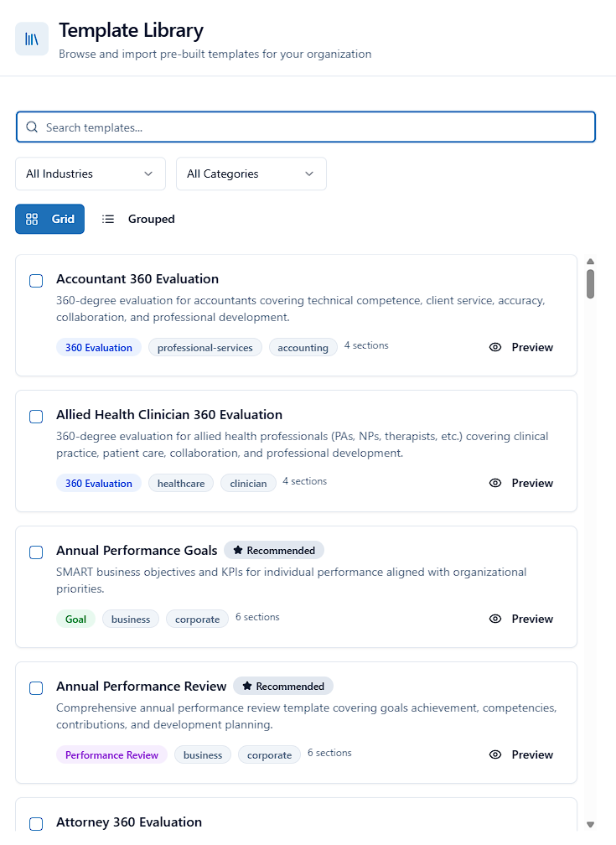Preview the Accountant 360 Evaluation template
The image size is (616, 845).
click(521, 347)
